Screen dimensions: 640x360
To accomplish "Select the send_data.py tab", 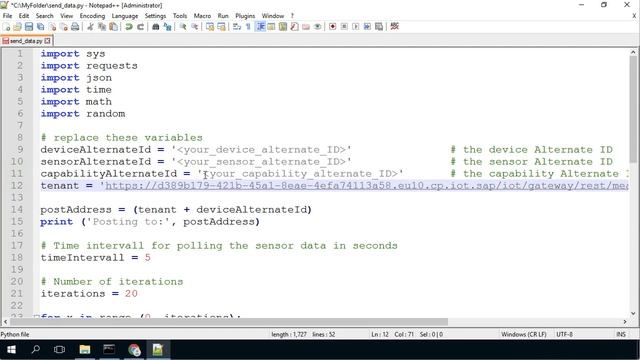I will (26, 41).
